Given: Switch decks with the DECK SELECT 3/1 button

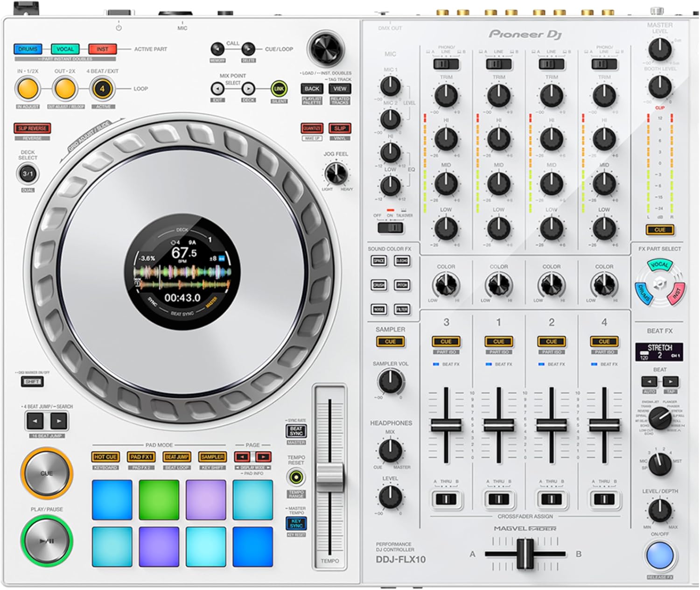Looking at the screenshot, I should (x=28, y=174).
